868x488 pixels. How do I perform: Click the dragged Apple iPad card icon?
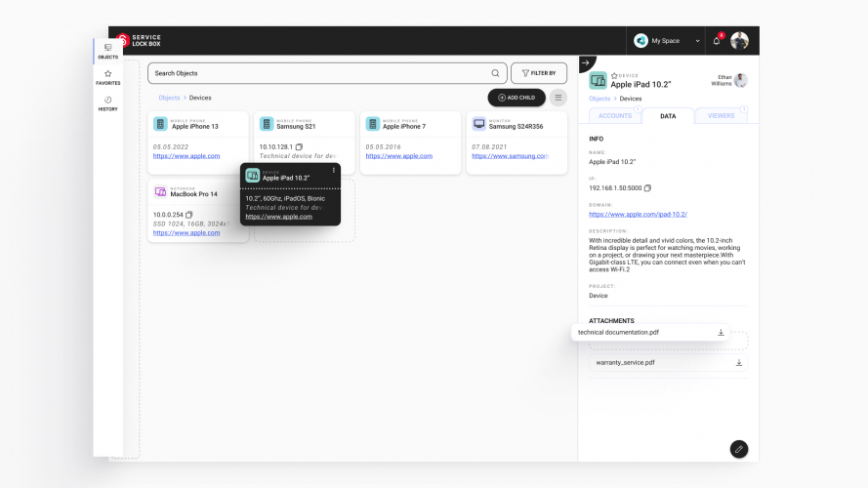[x=253, y=176]
